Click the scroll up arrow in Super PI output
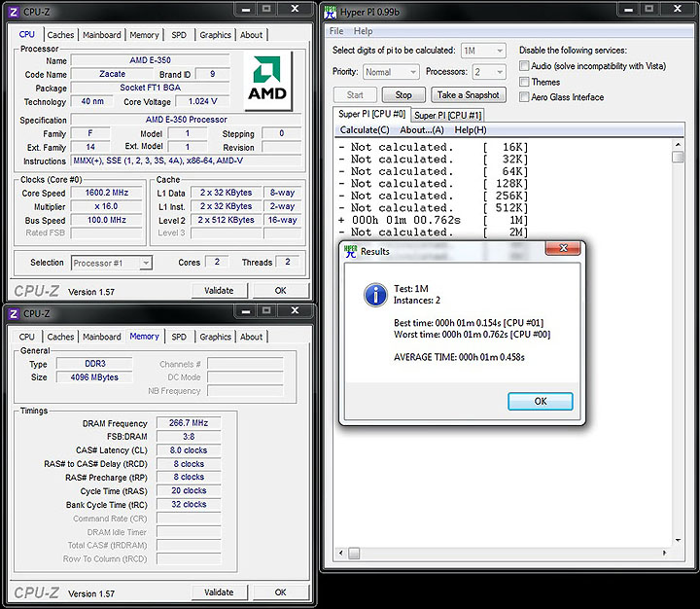The height and width of the screenshot is (609, 700). 678,145
